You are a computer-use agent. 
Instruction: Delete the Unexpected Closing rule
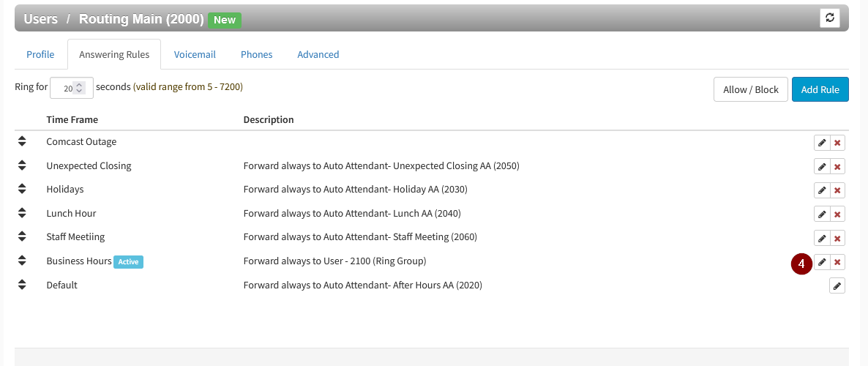[x=837, y=166]
